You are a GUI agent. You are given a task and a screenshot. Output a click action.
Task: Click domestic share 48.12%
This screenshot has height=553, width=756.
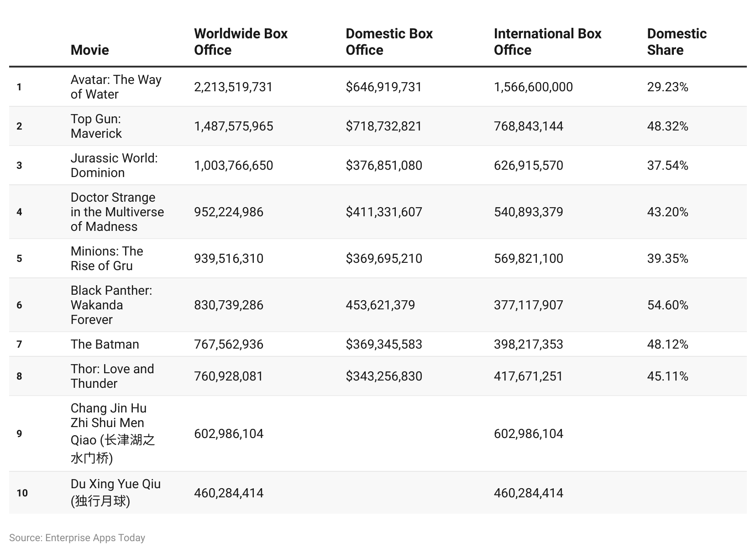667,344
